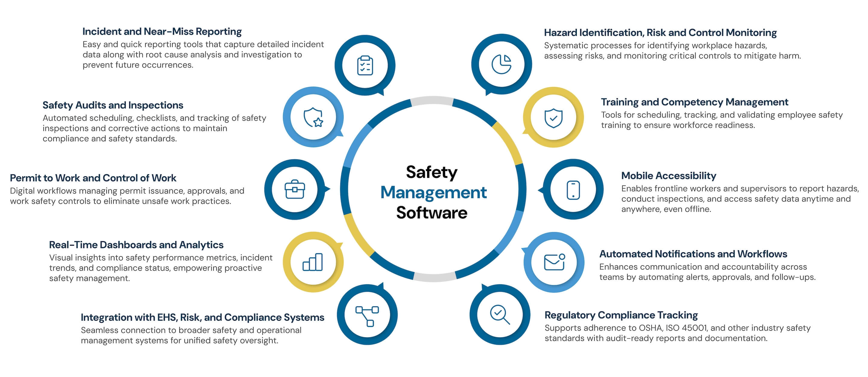Viewport: 868px width, 377px height.
Task: Select Training and Competency Management heading
Action: [694, 102]
